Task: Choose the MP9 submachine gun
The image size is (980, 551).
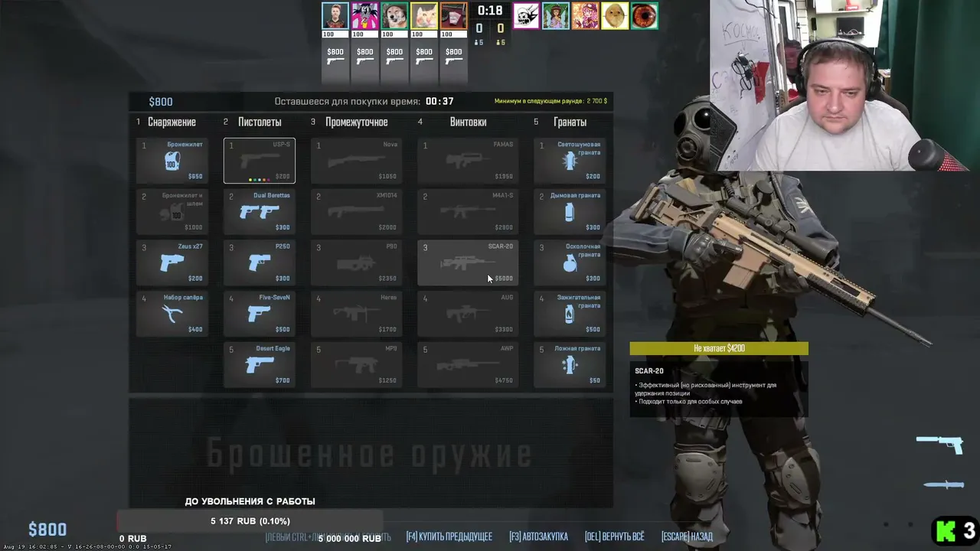Action: pos(356,365)
